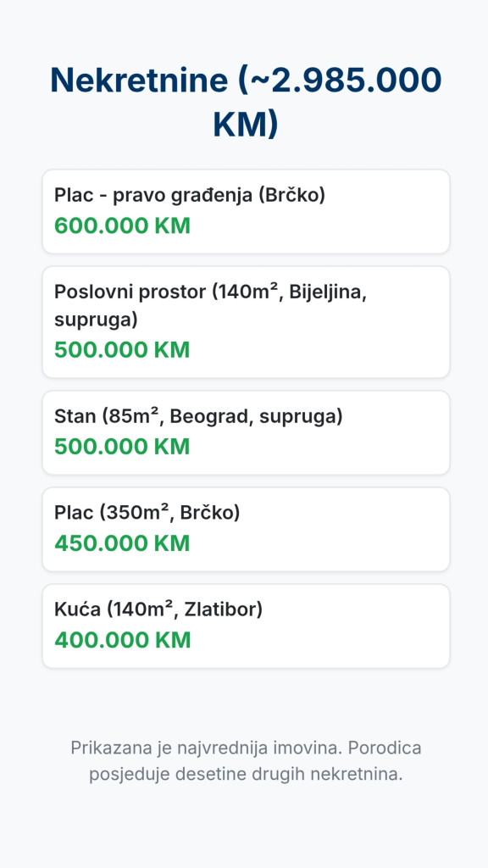Click the 'KM)' second line of heading
The image size is (488, 868).
click(246, 124)
